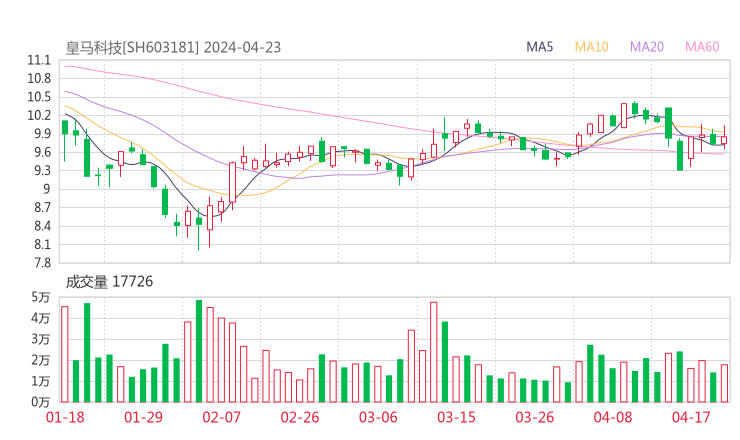Click the 7.8 price axis label
Image resolution: width=740 pixels, height=440 pixels.
42,263
